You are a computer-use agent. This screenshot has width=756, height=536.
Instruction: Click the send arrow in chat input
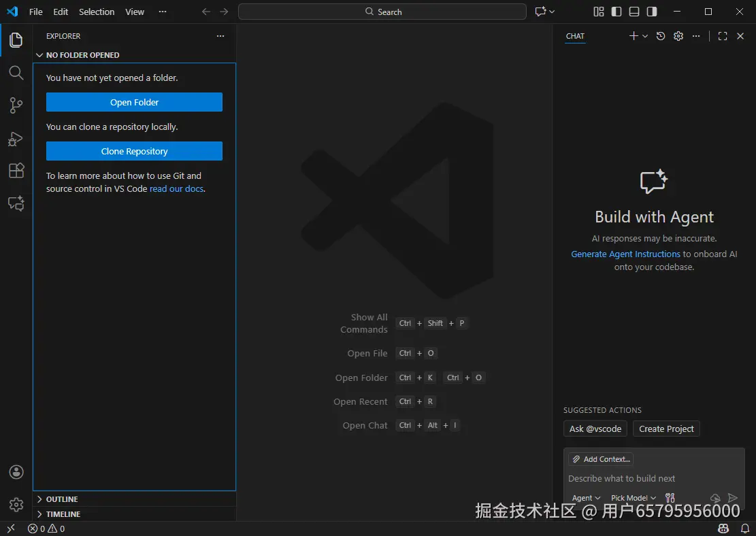[x=733, y=498]
